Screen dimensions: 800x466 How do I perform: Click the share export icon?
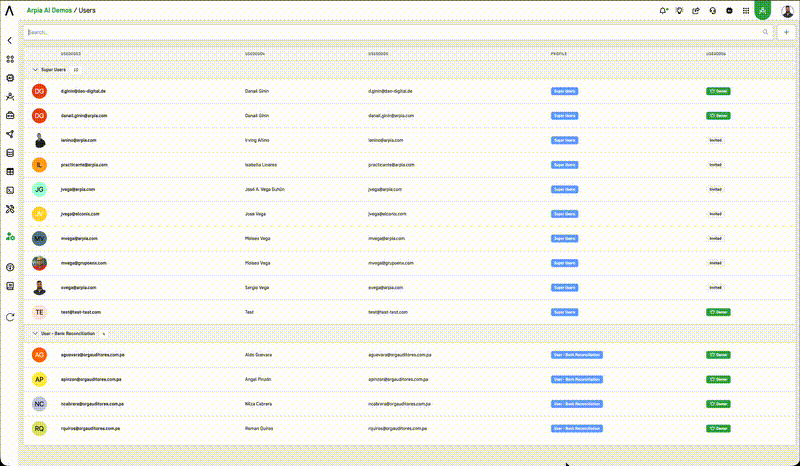point(696,10)
